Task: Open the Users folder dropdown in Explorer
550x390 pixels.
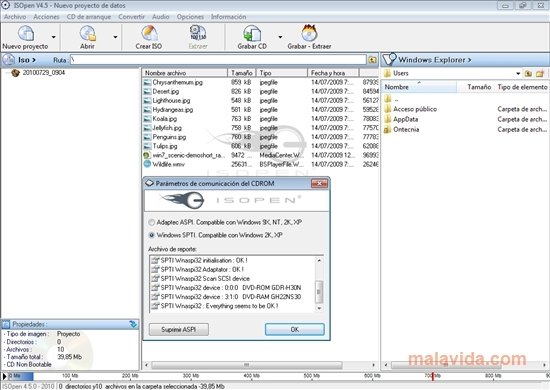Action: click(518, 74)
